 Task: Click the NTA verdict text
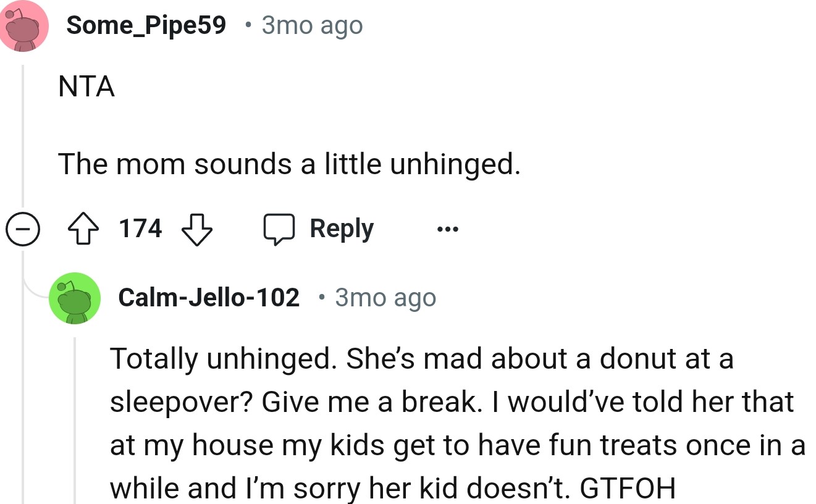pyautogui.click(x=86, y=87)
